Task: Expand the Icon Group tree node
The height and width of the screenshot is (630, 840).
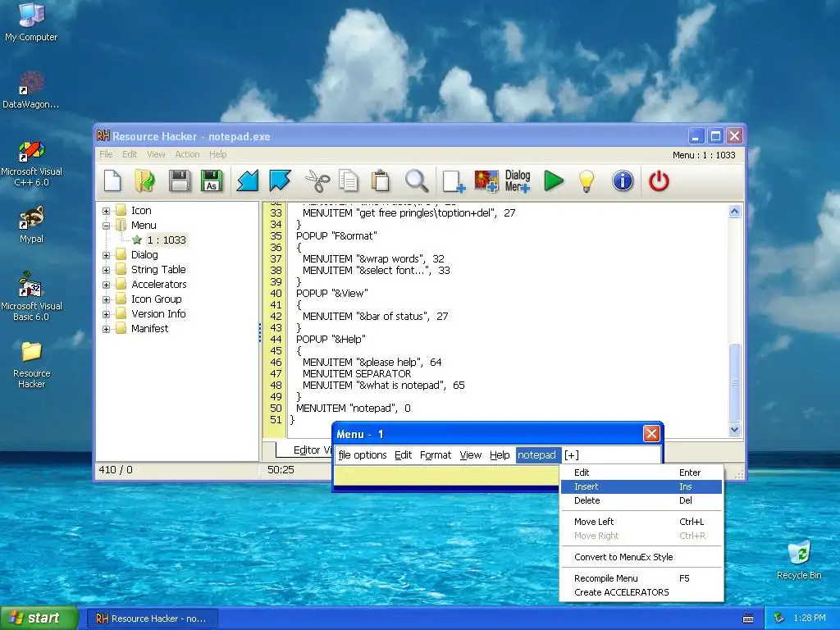Action: (x=106, y=299)
